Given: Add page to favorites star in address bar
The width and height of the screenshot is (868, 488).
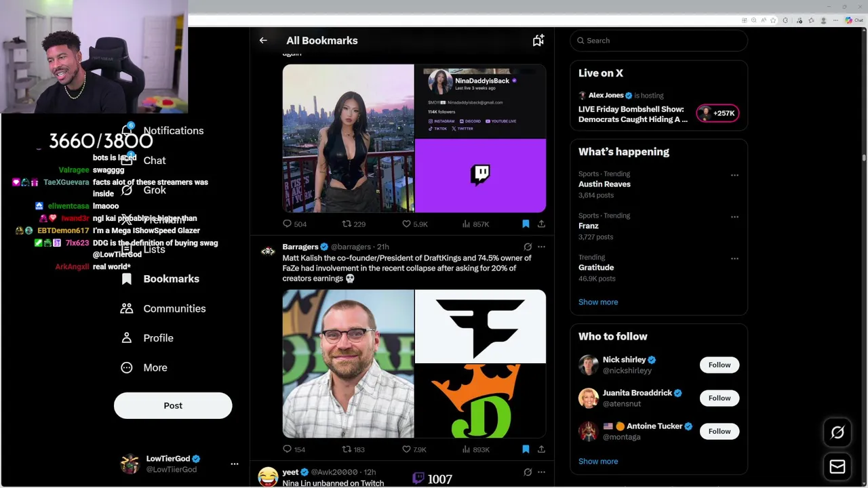Looking at the screenshot, I should coord(773,20).
